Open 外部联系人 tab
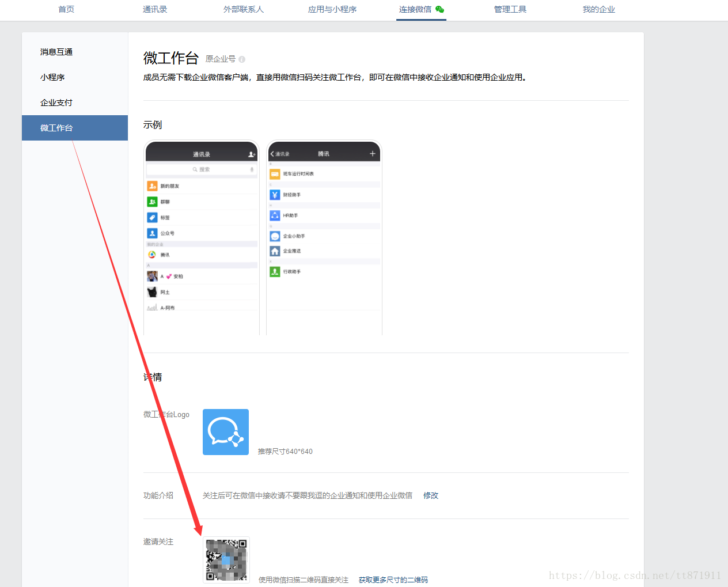Viewport: 728px width, 587px height. 244,9
